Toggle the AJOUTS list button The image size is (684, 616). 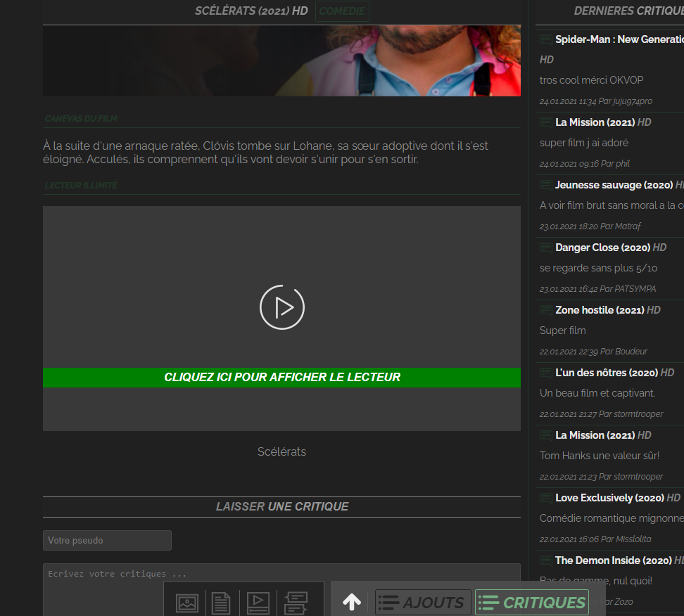point(423,603)
